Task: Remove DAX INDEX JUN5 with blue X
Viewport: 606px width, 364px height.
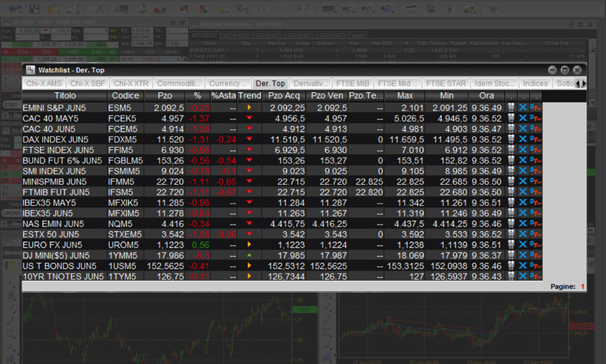Action: [523, 139]
